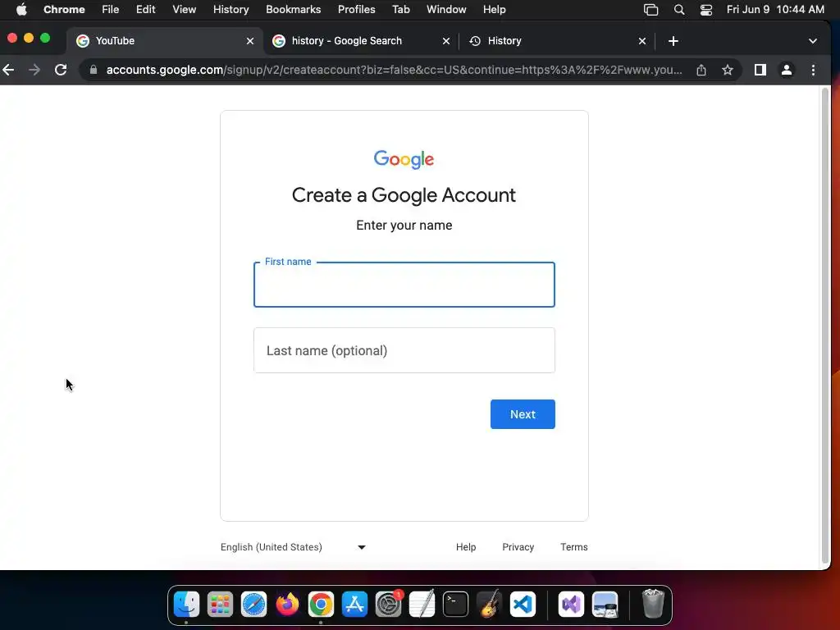The width and height of the screenshot is (840, 630).
Task: Open the Profiles menu
Action: 356,9
